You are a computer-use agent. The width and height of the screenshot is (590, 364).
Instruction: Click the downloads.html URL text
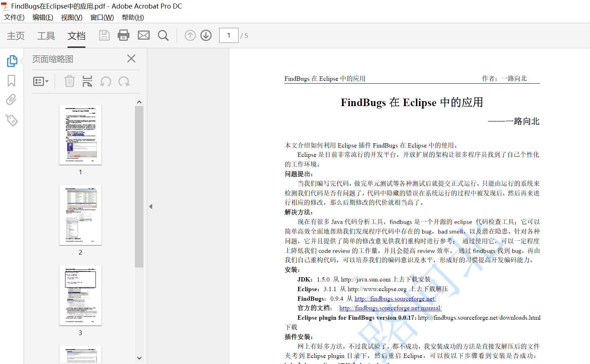click(479, 318)
